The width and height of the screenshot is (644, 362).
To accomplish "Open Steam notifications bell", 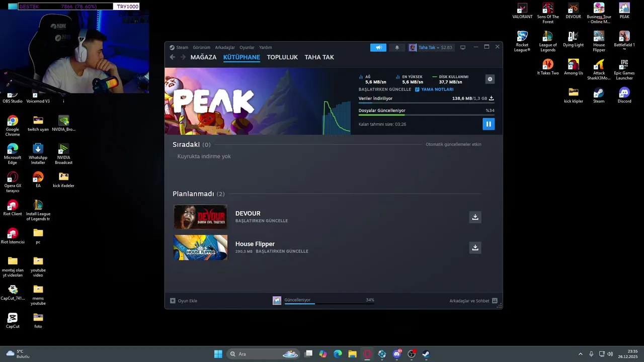I will click(x=397, y=47).
